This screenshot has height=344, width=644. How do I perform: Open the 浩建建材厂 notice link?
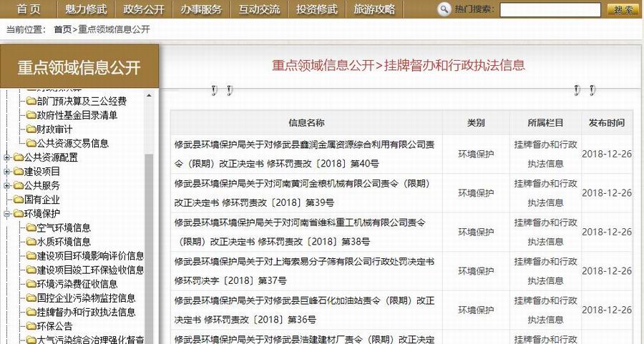304,339
